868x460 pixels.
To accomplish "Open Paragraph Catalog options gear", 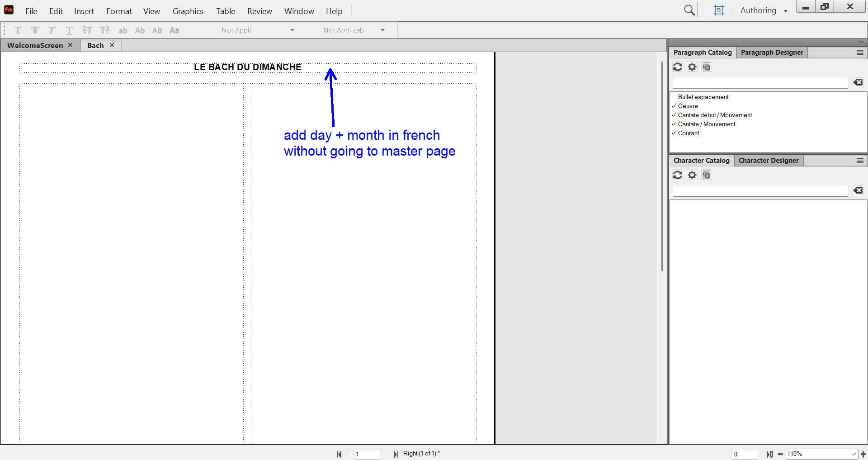I will [692, 67].
